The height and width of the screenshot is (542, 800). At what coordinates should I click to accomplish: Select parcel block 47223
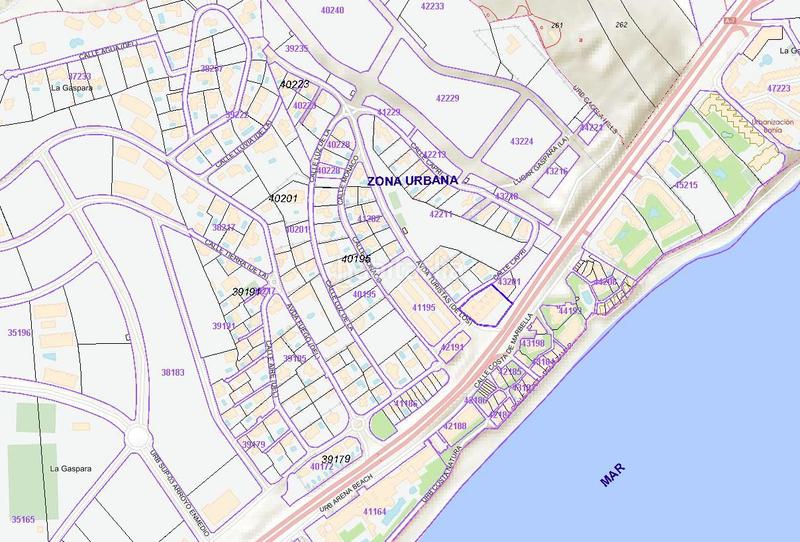pyautogui.click(x=778, y=89)
